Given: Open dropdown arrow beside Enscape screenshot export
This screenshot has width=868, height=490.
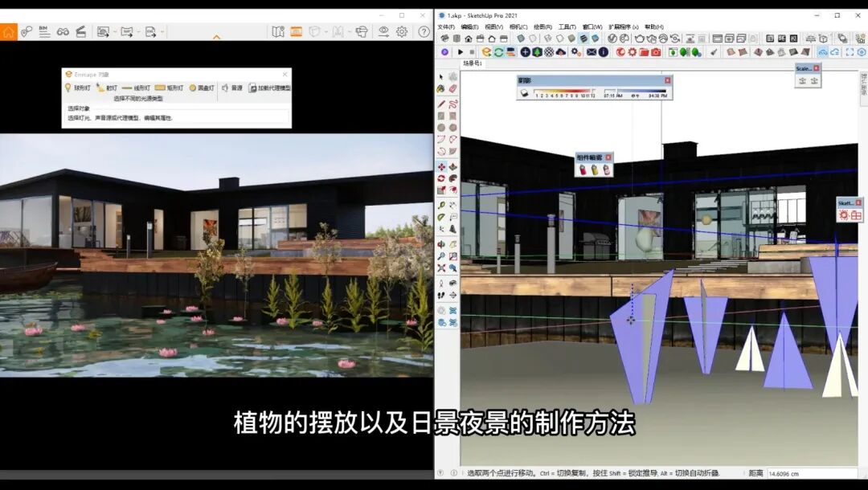Looking at the screenshot, I should (115, 32).
